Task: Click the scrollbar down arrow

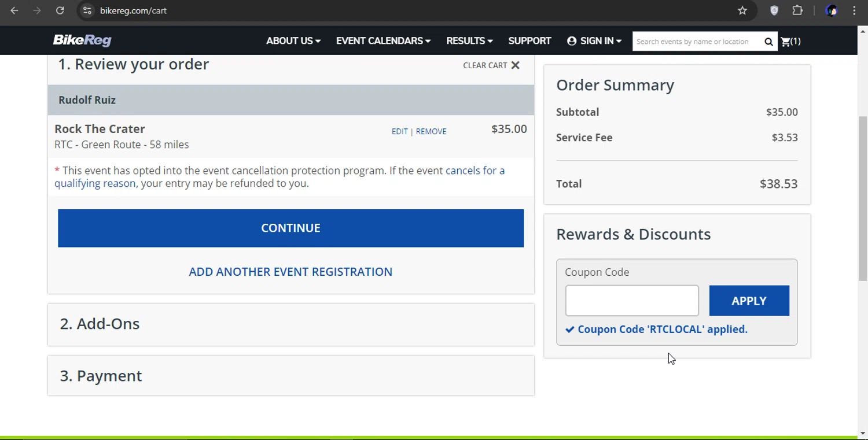Action: [x=863, y=433]
